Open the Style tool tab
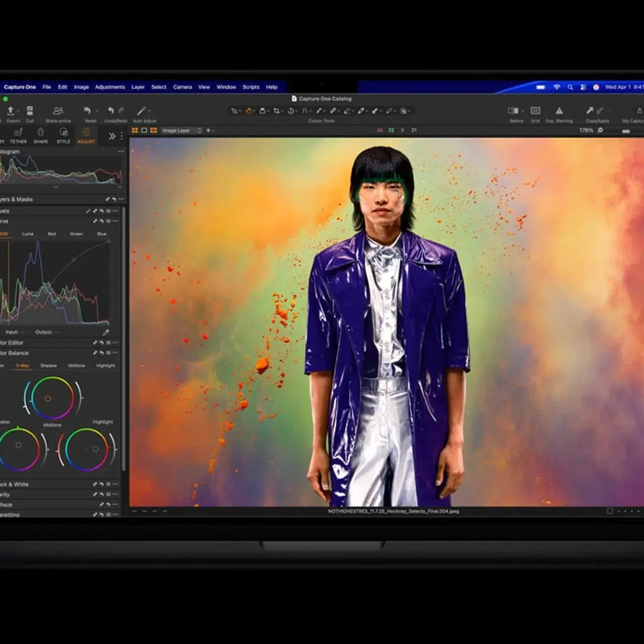This screenshot has height=644, width=644. [63, 135]
